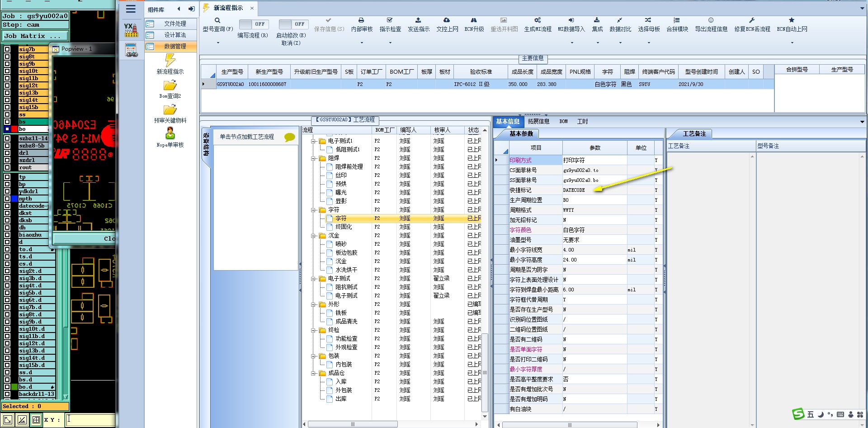Open 内部审核 via its printer icon

361,20
